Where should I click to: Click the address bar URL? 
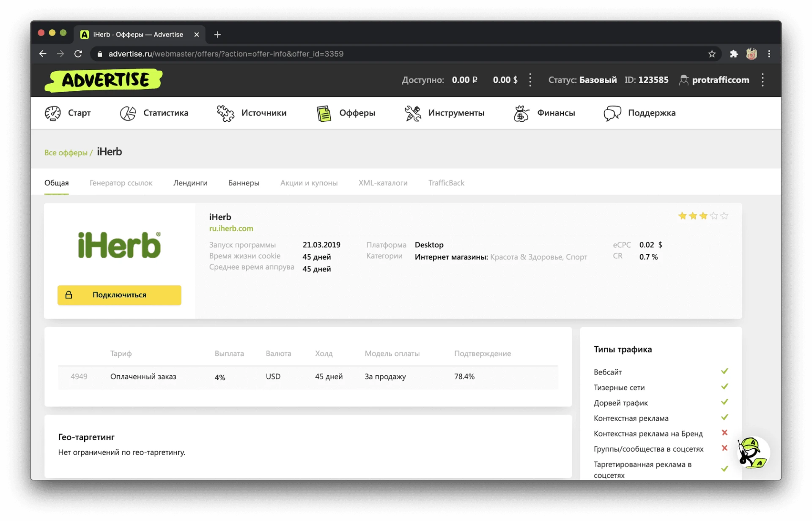click(x=226, y=54)
